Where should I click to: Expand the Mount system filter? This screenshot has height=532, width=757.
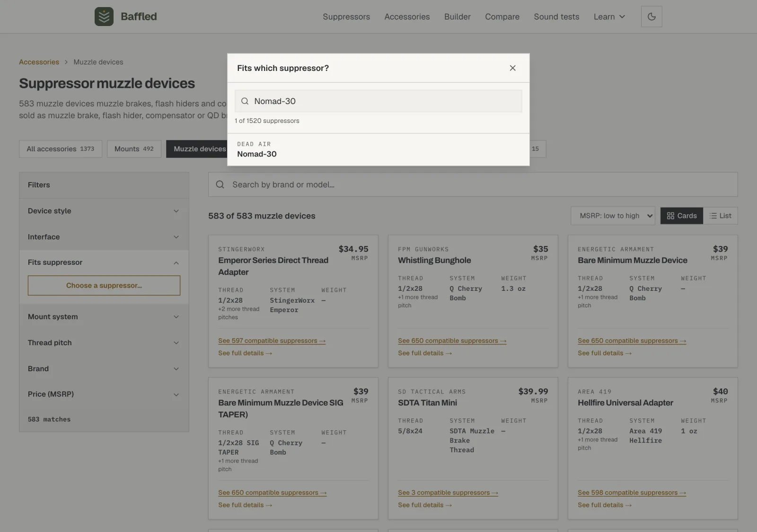point(104,317)
